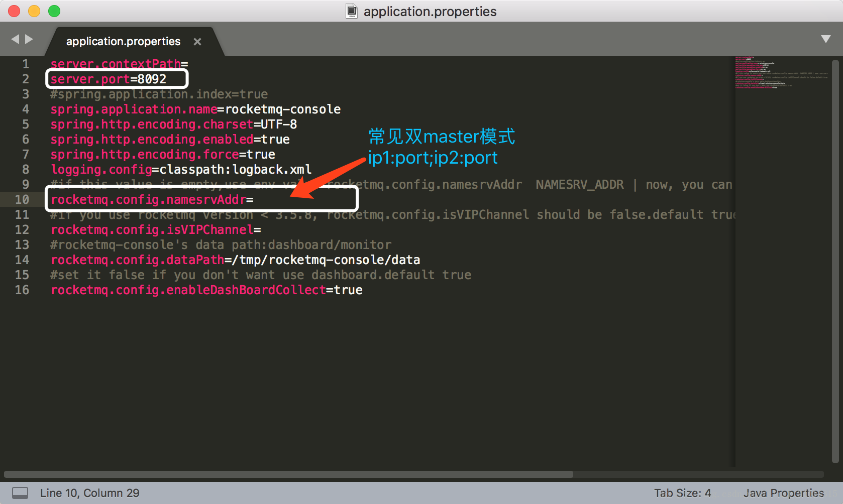Click the forward navigation arrow in tab bar

[29, 39]
